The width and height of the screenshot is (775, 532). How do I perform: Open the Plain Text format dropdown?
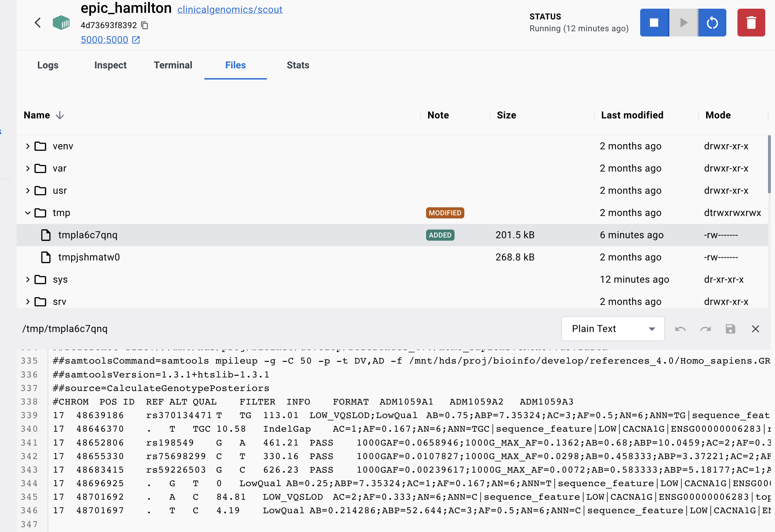click(613, 329)
